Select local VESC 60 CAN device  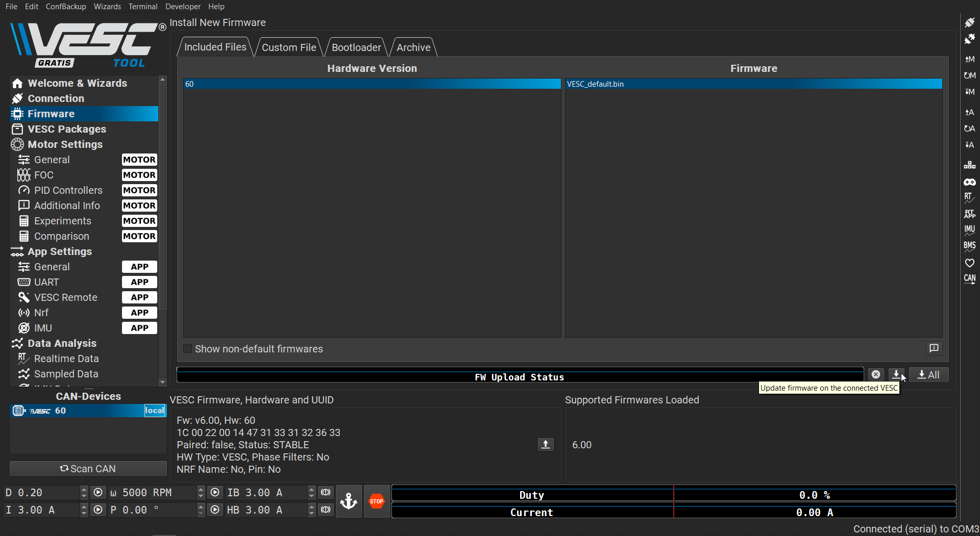pos(88,411)
